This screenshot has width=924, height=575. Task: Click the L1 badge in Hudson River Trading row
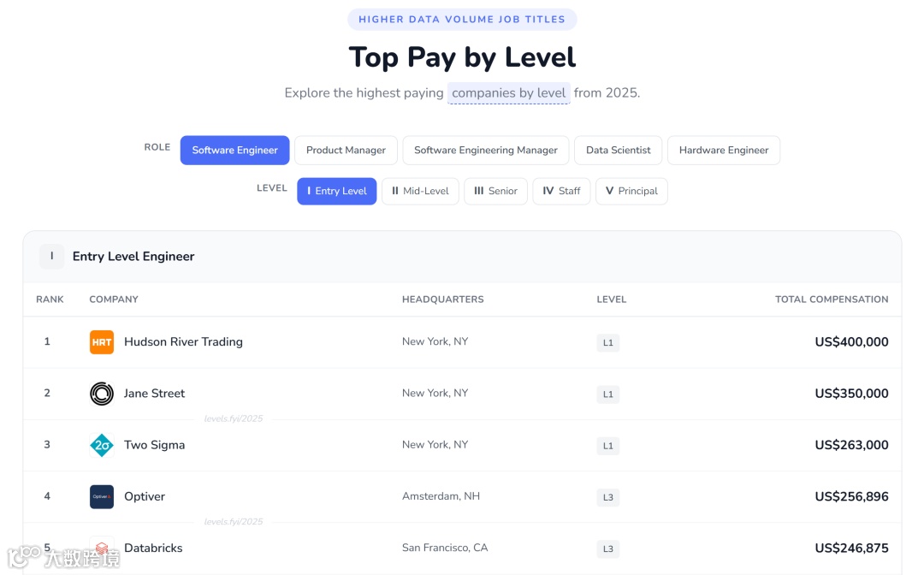click(x=608, y=343)
